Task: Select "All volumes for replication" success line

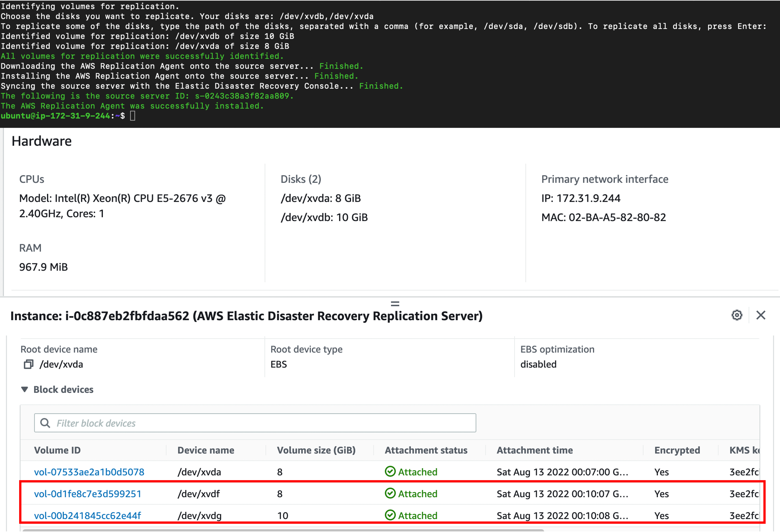Action: pos(142,56)
